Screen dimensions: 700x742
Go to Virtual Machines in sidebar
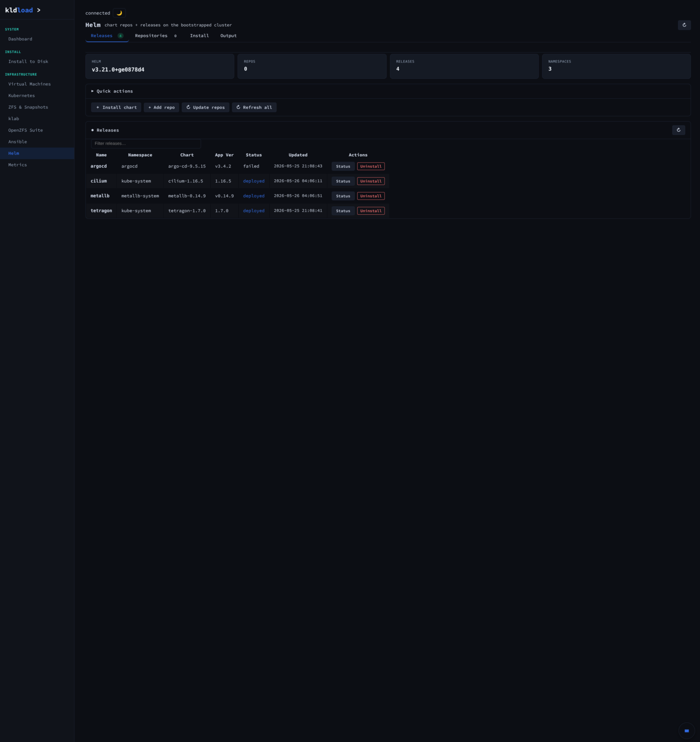tap(37, 84)
